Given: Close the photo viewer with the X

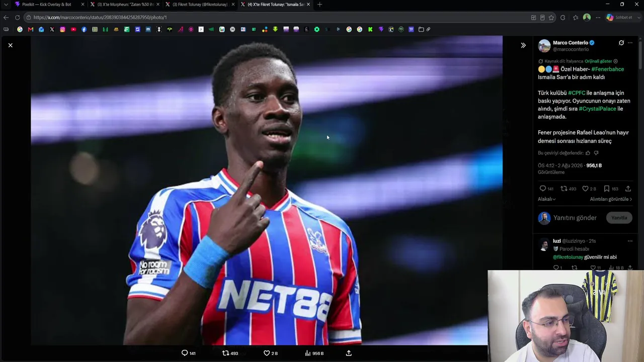Looking at the screenshot, I should [10, 45].
